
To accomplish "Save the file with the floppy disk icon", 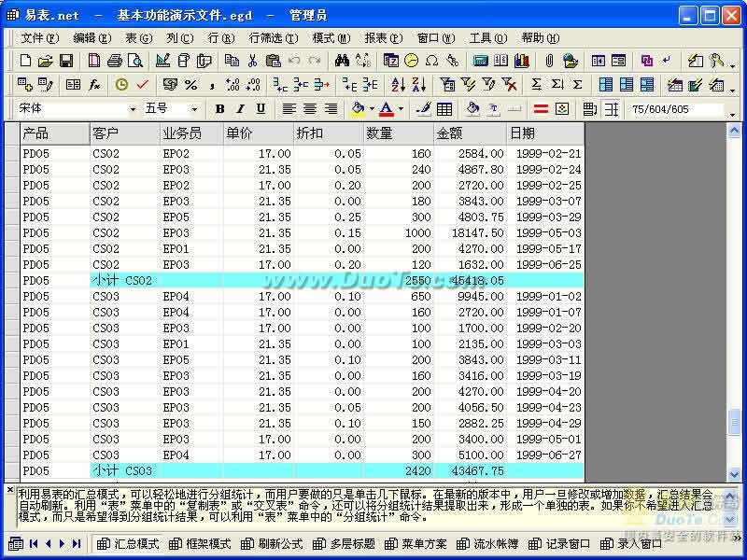I will 66,61.
